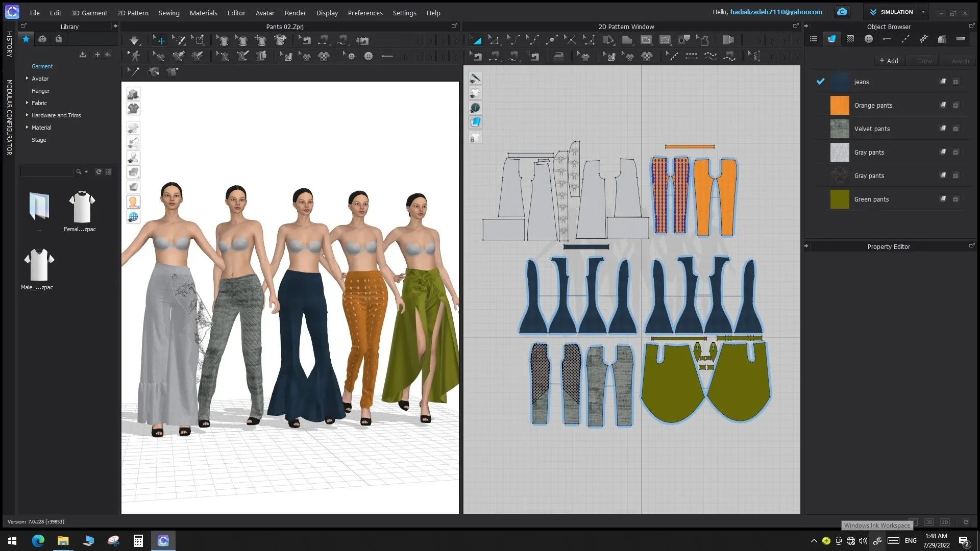Click the Library search input field
The width and height of the screenshot is (980, 551).
pyautogui.click(x=47, y=172)
